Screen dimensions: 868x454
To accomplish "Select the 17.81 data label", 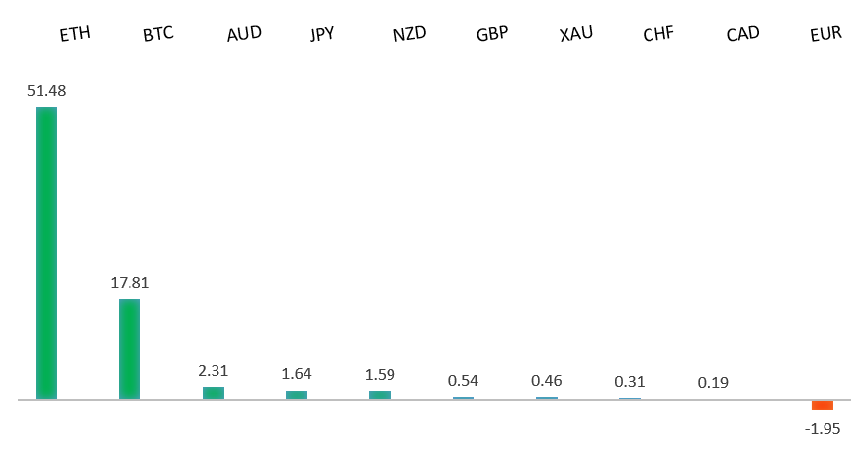I will click(130, 283).
